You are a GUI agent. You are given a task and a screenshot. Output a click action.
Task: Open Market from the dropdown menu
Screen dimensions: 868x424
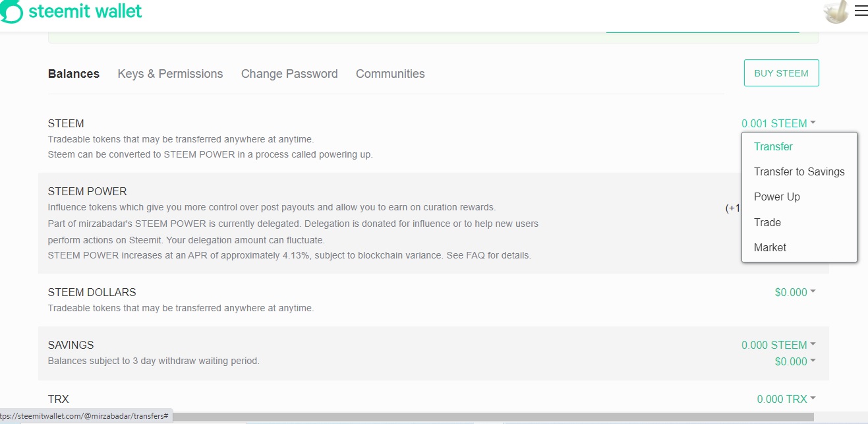click(x=770, y=247)
